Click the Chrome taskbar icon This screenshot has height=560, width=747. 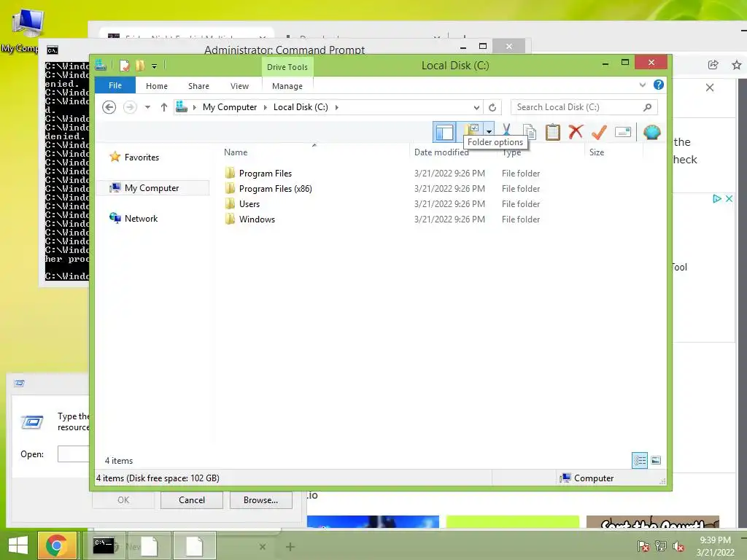tap(57, 545)
